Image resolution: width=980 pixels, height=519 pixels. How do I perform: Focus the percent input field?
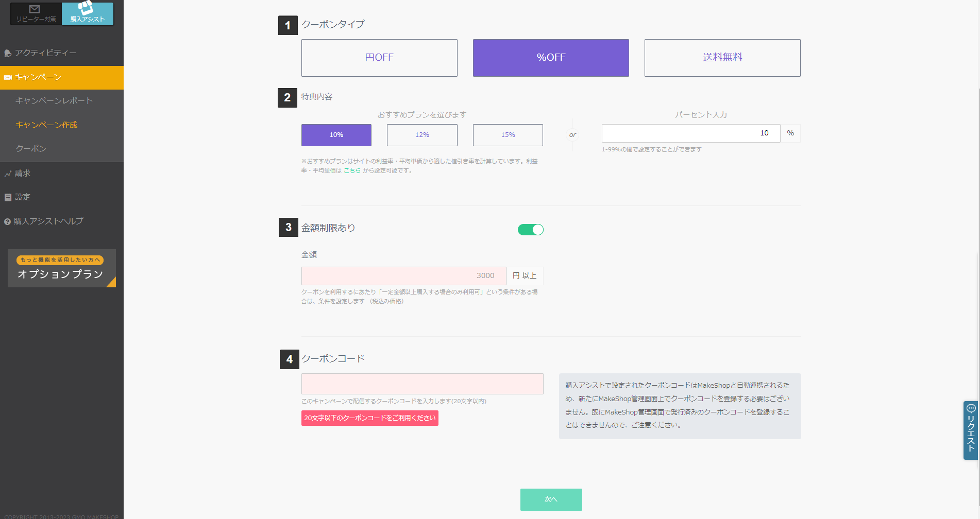(x=691, y=133)
